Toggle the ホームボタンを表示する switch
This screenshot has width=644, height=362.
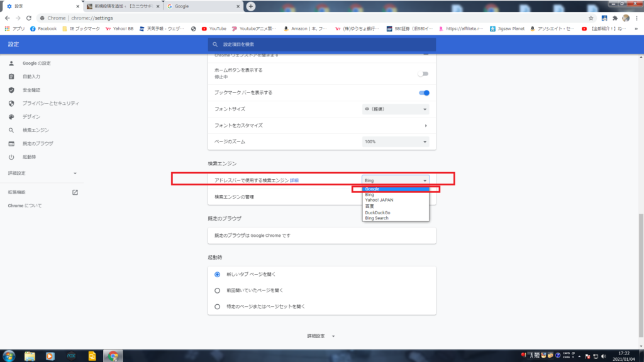[x=424, y=74]
